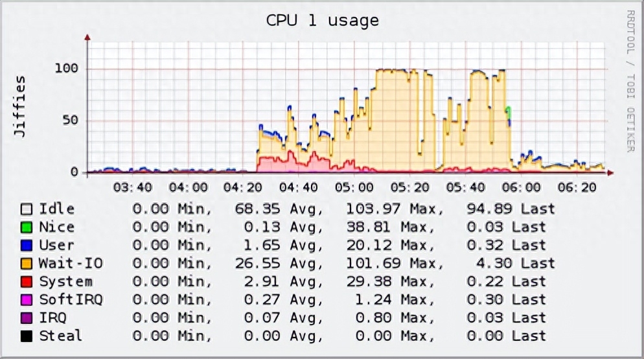644x359 pixels.
Task: Click the black Steal legend swatch
Action: (x=27, y=336)
